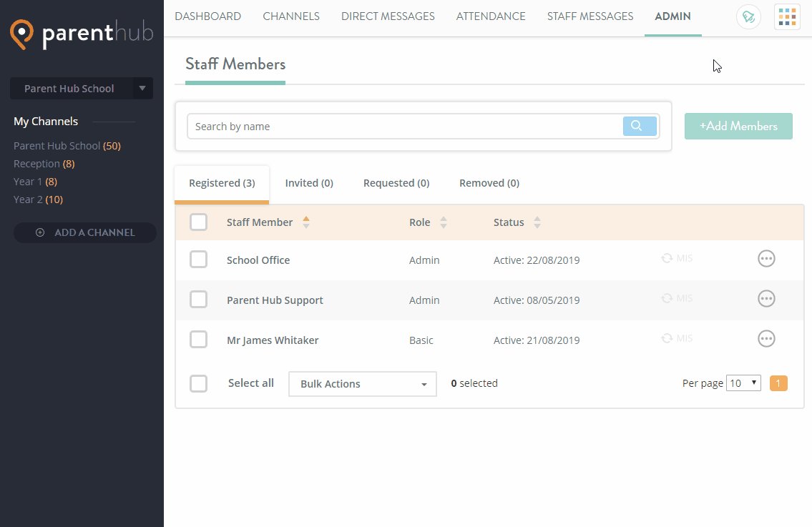Image resolution: width=812 pixels, height=527 pixels.
Task: Go to page 1 pagination button
Action: pos(778,383)
